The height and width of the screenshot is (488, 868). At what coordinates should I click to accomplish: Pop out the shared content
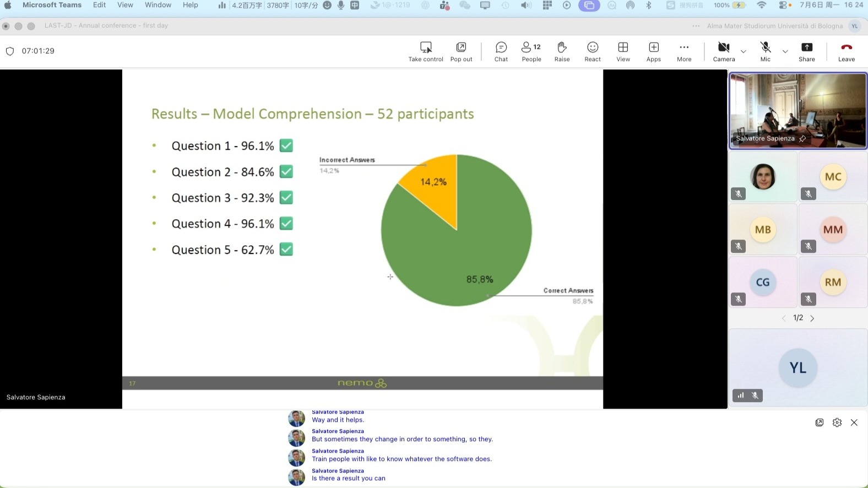click(x=461, y=52)
